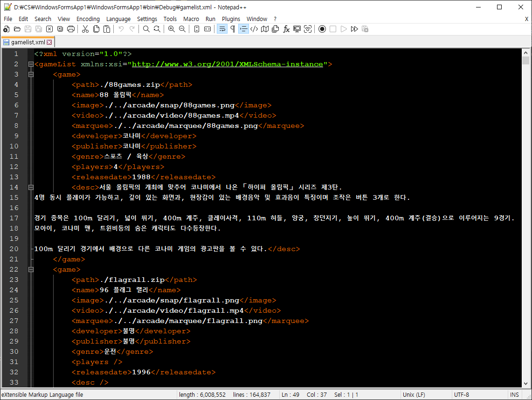Start macro recording with record icon

click(x=322, y=29)
